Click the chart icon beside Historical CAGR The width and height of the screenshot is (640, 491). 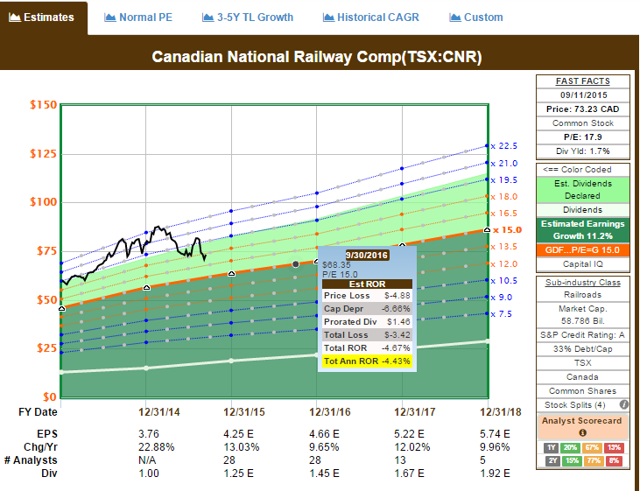328,18
